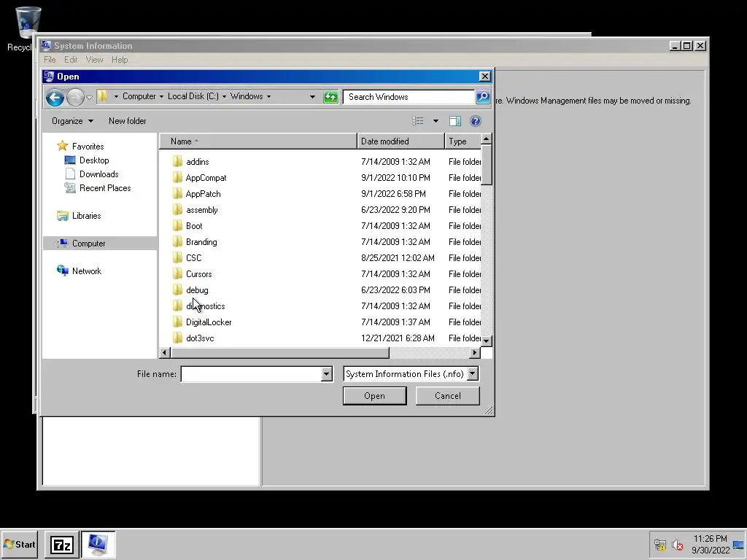Viewport: 747px width, 560px height.
Task: Open the Organize dropdown menu
Action: tap(72, 121)
